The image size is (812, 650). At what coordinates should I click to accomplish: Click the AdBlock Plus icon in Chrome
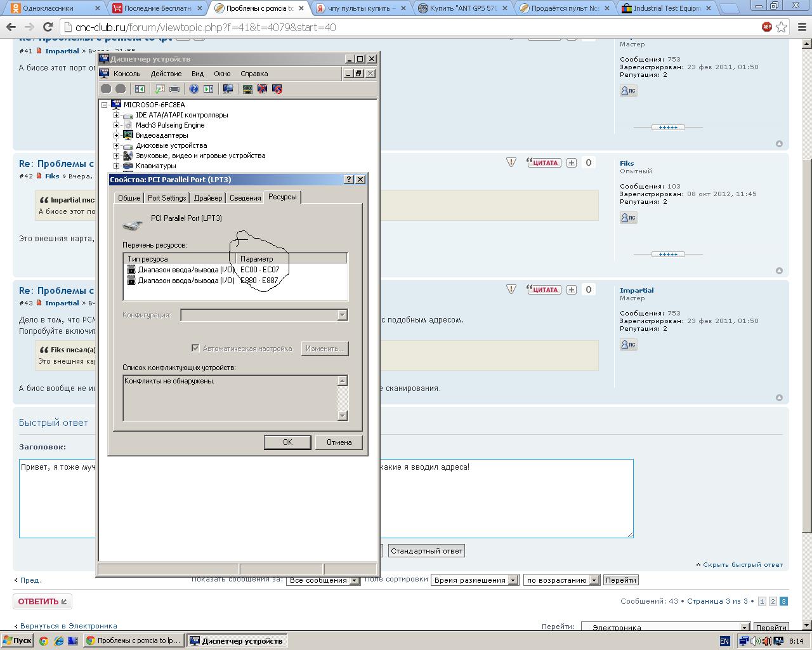(x=767, y=27)
